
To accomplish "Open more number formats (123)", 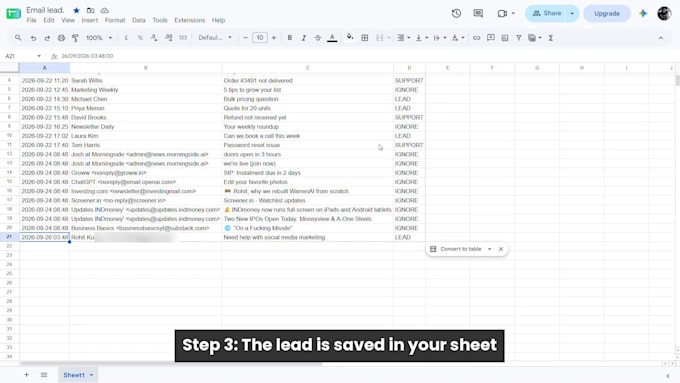I will 183,38.
